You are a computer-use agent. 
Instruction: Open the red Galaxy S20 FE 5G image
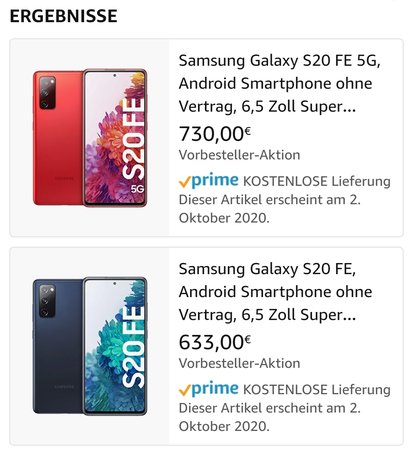click(90, 138)
